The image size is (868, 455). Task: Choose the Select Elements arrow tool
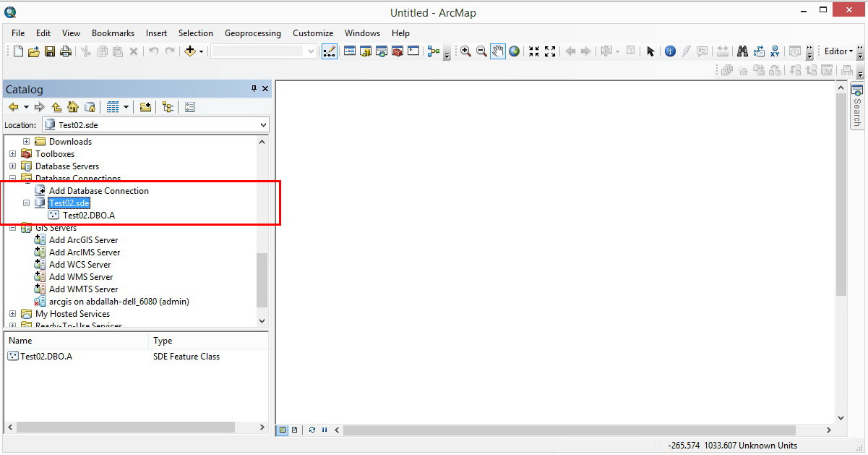click(x=650, y=51)
